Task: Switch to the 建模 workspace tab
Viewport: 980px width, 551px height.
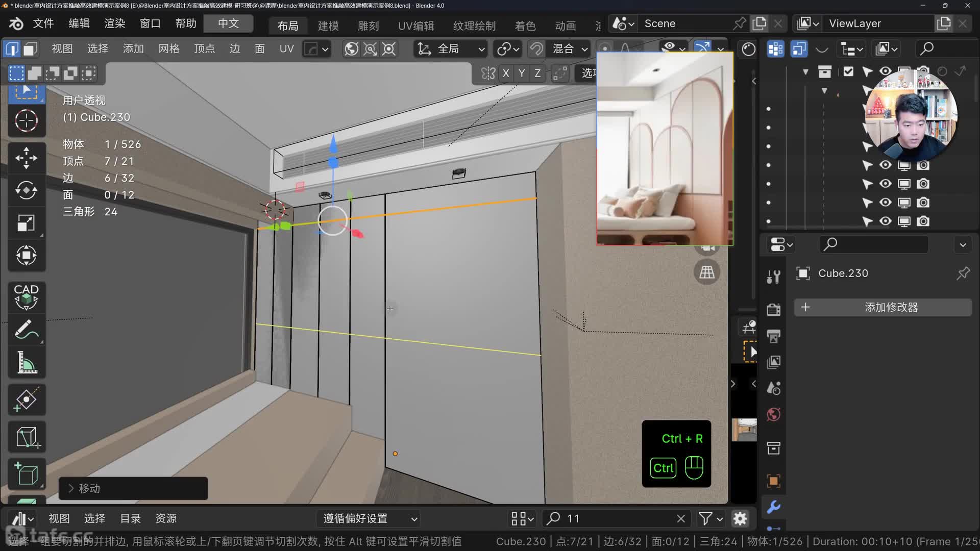Action: [x=328, y=26]
